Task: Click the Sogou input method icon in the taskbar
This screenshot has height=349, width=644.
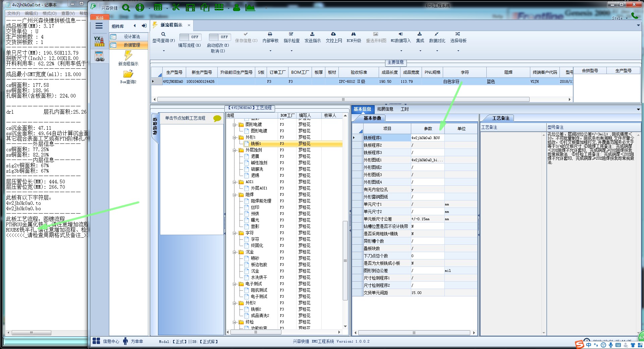Action: click(x=580, y=345)
